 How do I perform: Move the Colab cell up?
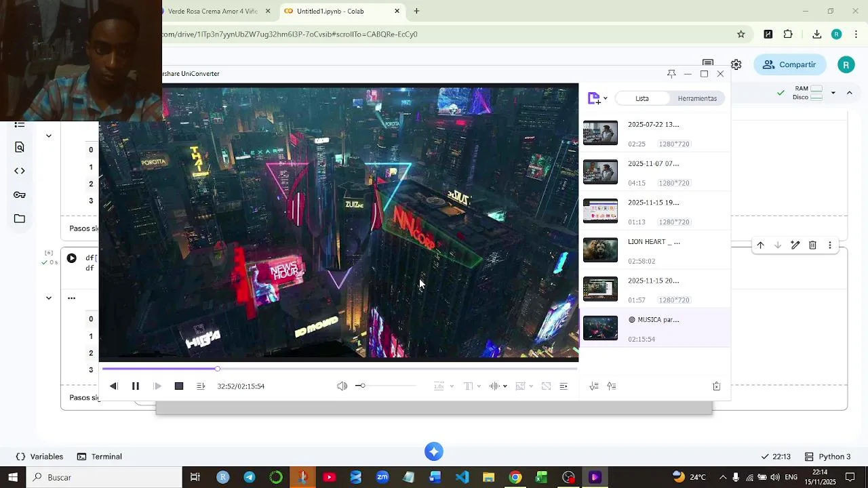click(x=760, y=245)
